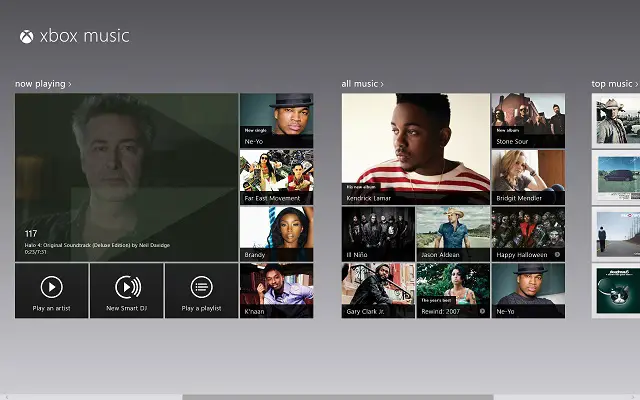Viewport: 640px width, 400px height.
Task: Expand the all music section
Action: (362, 84)
